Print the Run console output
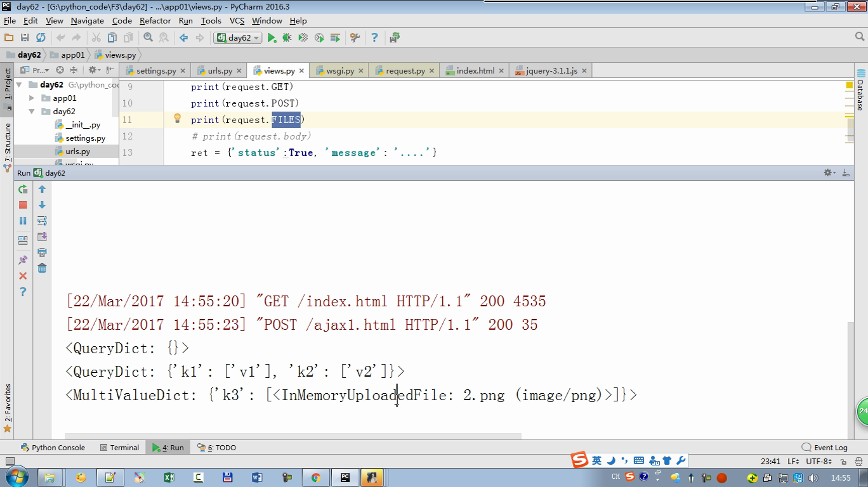 pyautogui.click(x=42, y=252)
